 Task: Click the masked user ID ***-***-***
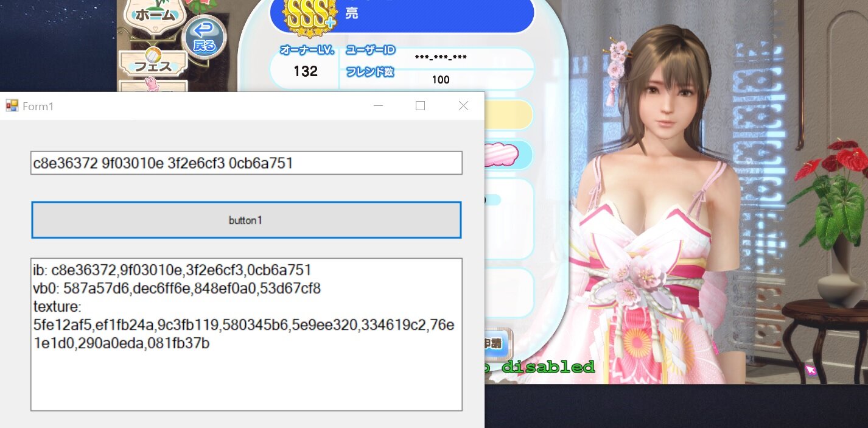coord(441,58)
